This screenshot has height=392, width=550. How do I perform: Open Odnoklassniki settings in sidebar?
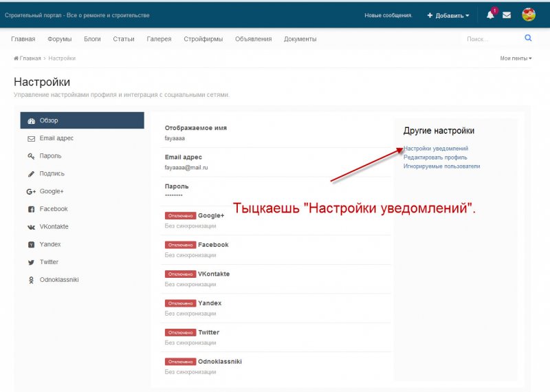click(x=58, y=280)
